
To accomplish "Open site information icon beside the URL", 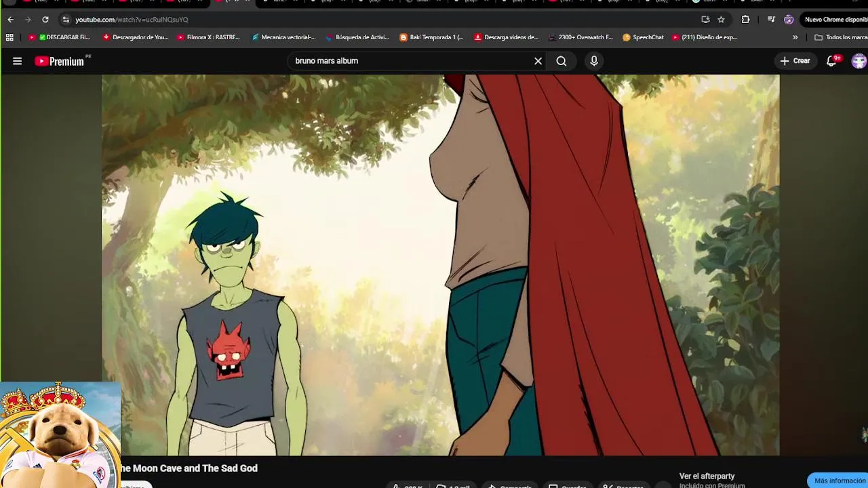I will pyautogui.click(x=66, y=20).
